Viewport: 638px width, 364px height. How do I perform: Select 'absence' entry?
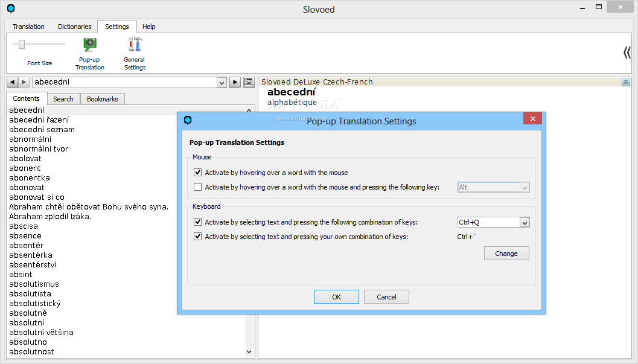[x=25, y=236]
